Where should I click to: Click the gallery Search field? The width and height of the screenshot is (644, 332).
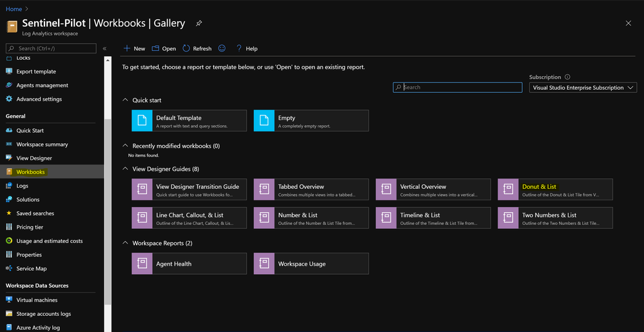[458, 88]
